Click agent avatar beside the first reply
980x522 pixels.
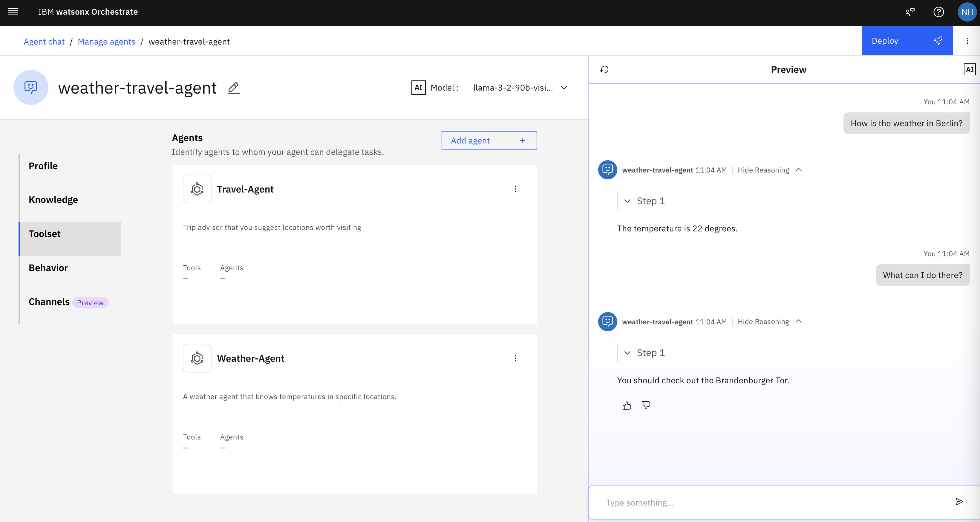607,170
